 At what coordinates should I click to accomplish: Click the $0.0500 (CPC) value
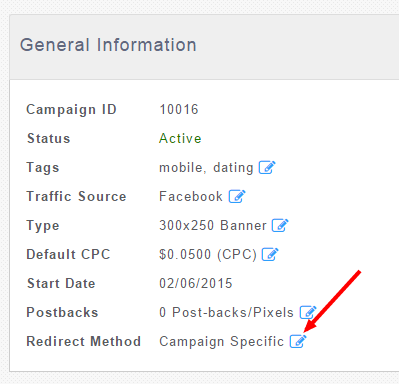[208, 255]
